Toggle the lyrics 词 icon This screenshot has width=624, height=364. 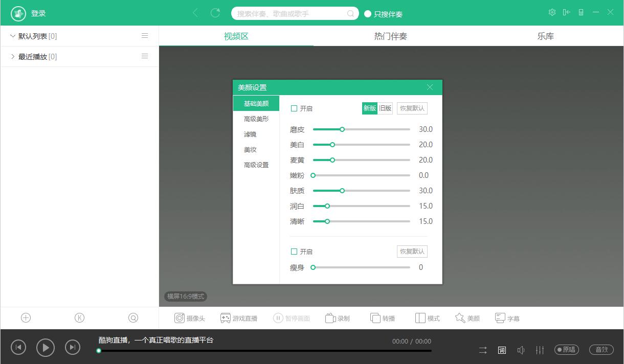pos(502,350)
